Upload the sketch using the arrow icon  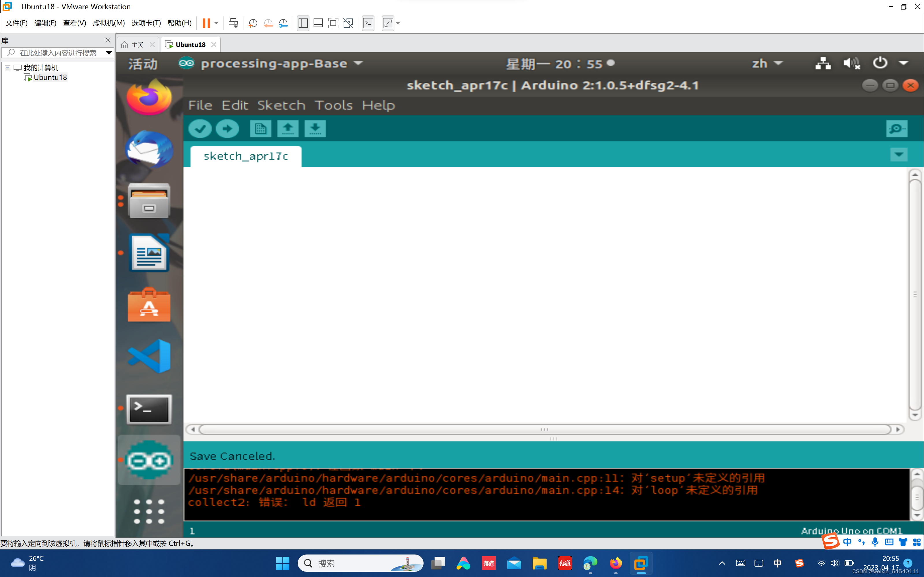click(227, 129)
